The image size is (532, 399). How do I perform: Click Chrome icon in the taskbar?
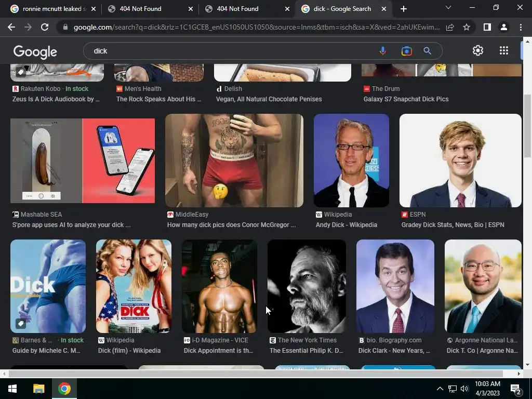pos(64,389)
